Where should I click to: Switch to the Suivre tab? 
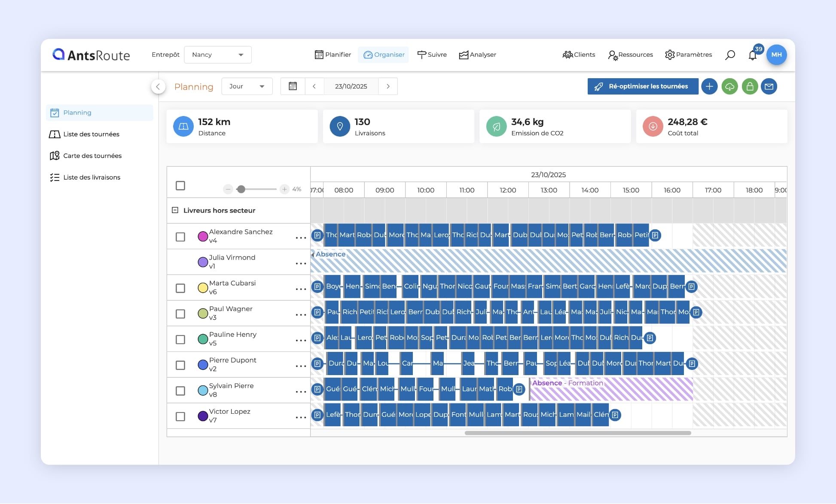tap(432, 55)
